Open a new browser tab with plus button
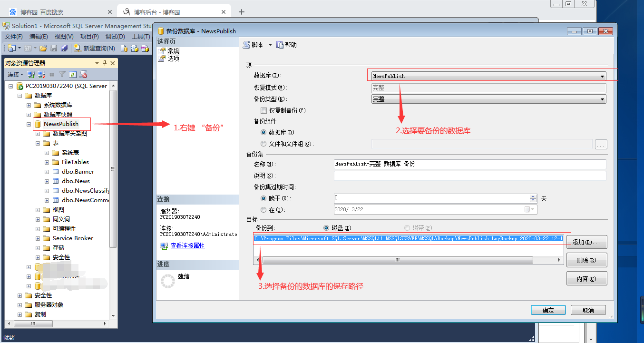This screenshot has width=644, height=343. coord(241,12)
